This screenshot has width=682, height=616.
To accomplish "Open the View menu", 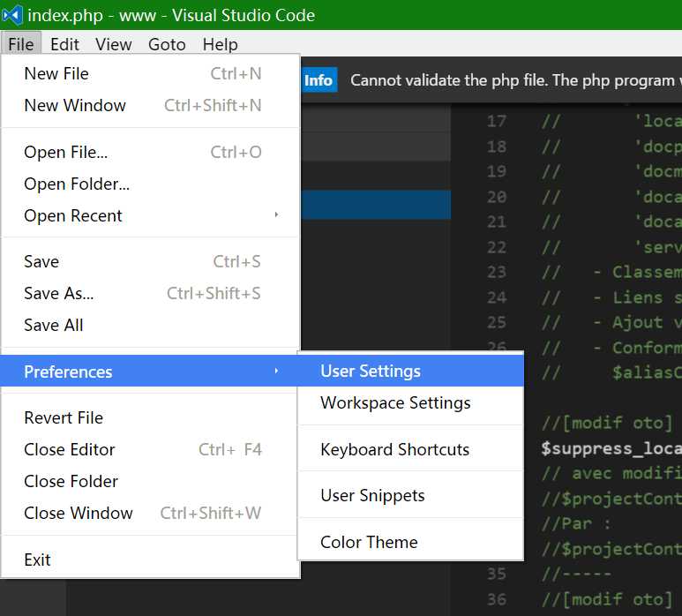I will [114, 44].
